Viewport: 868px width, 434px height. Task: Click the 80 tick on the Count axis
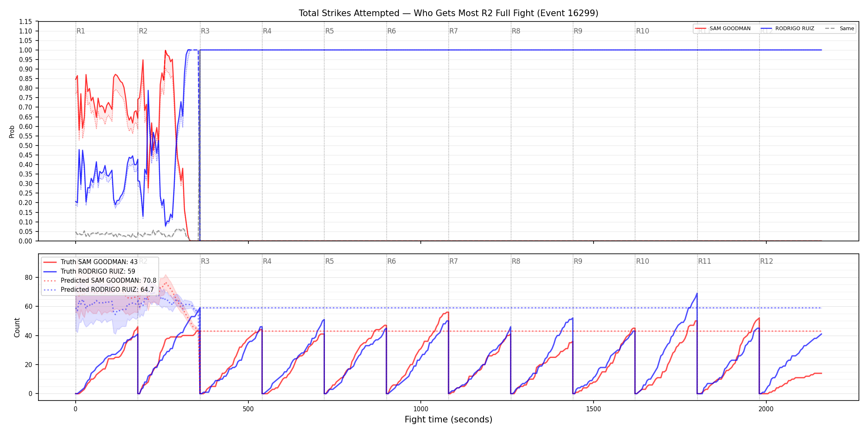(29, 277)
